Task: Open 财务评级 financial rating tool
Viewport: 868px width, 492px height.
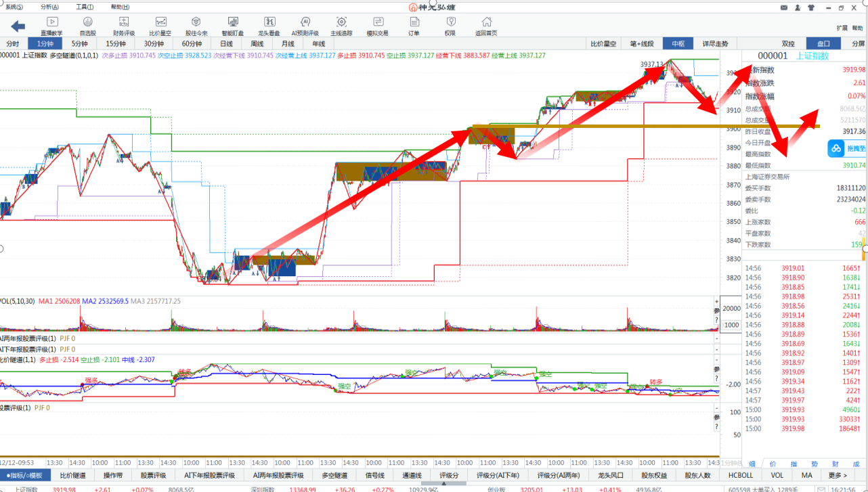Action: (124, 26)
